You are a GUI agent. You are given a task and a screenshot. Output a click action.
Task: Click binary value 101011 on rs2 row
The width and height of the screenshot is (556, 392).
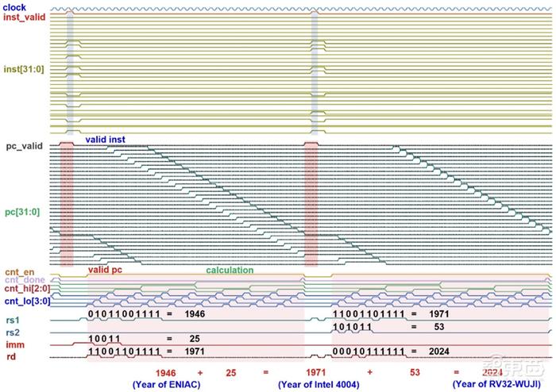[352, 326]
